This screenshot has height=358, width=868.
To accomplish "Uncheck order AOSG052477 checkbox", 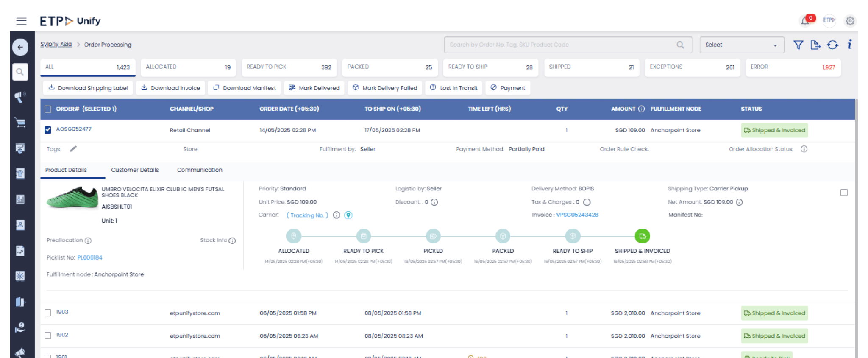I will pos(48,130).
